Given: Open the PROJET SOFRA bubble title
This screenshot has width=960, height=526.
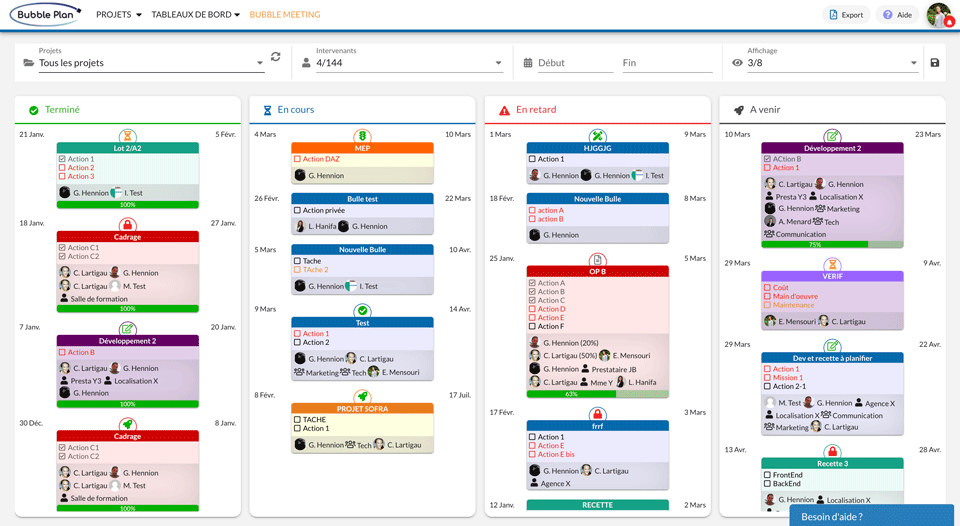Looking at the screenshot, I should click(x=362, y=408).
